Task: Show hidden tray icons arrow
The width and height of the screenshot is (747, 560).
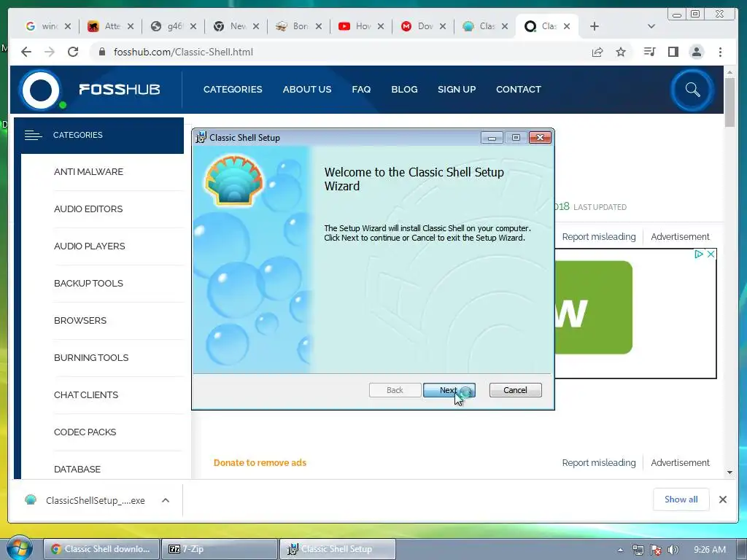Action: pos(620,550)
